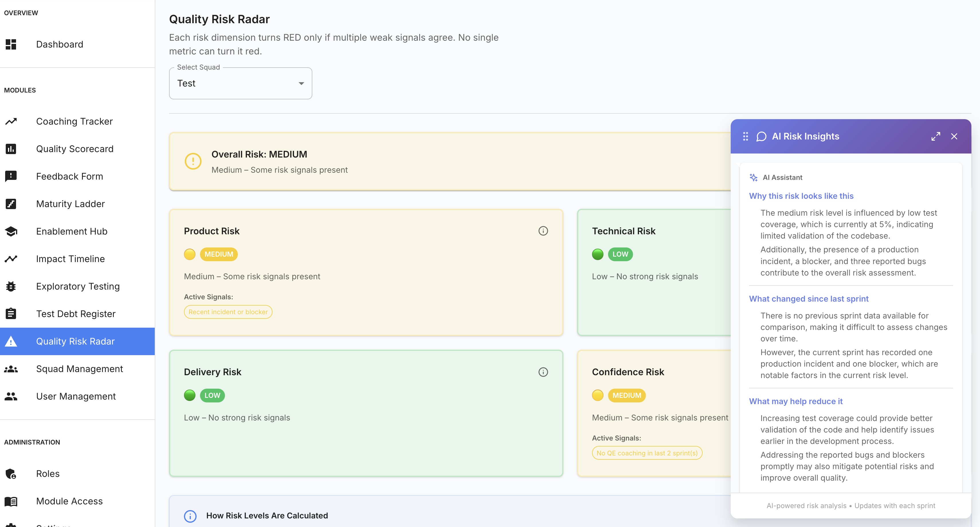
Task: Open the Product Risk info icon
Action: point(543,231)
